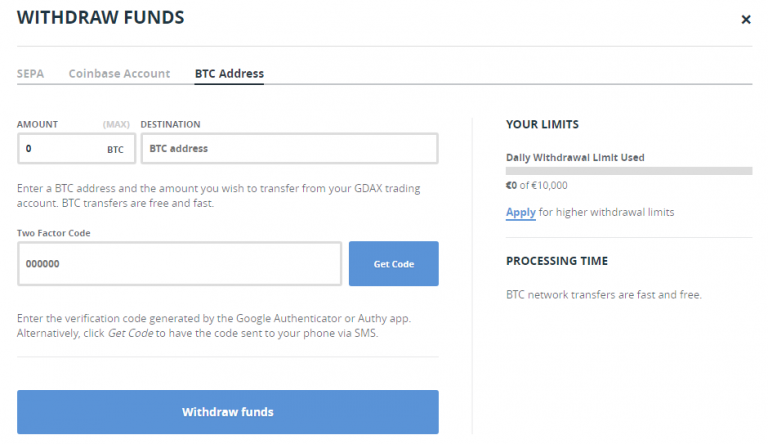This screenshot has width=768, height=444.
Task: Click the Withdraw funds button
Action: click(227, 411)
